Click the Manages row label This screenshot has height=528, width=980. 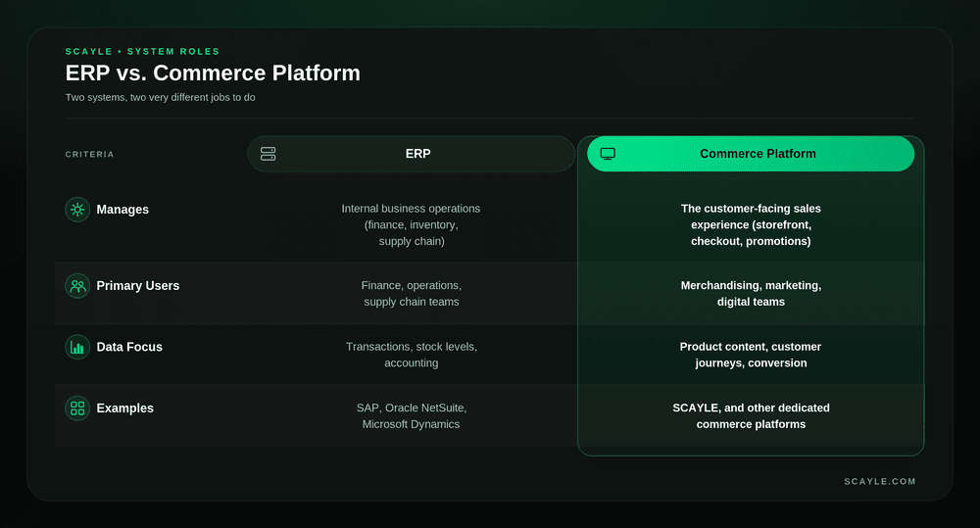pos(122,210)
